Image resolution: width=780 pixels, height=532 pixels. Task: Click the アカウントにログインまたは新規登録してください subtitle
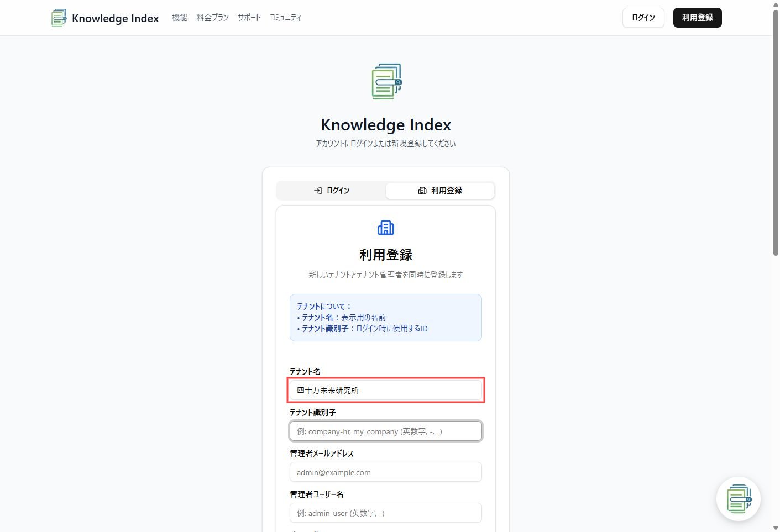(x=386, y=144)
